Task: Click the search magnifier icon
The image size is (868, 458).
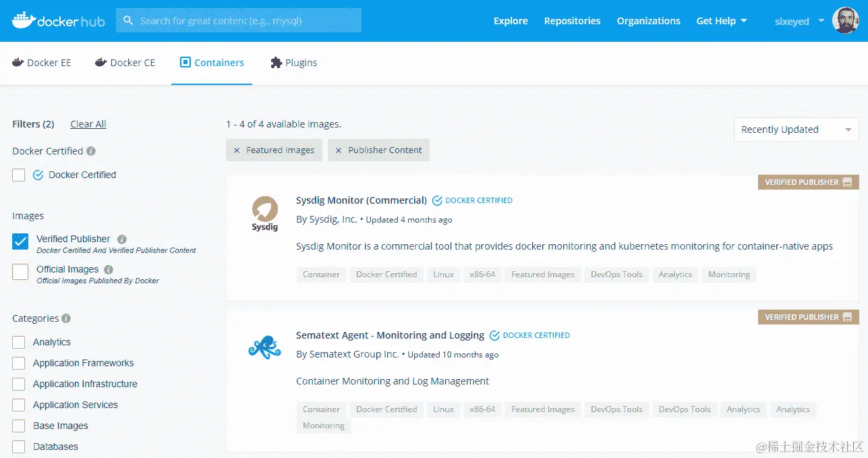Action: pos(128,21)
